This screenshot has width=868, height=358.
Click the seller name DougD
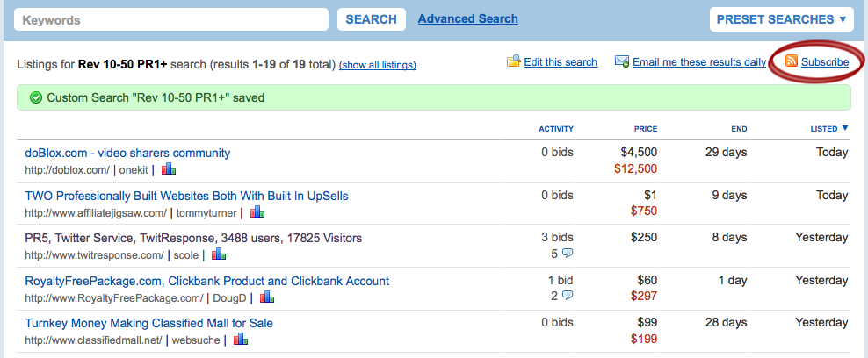coord(228,298)
